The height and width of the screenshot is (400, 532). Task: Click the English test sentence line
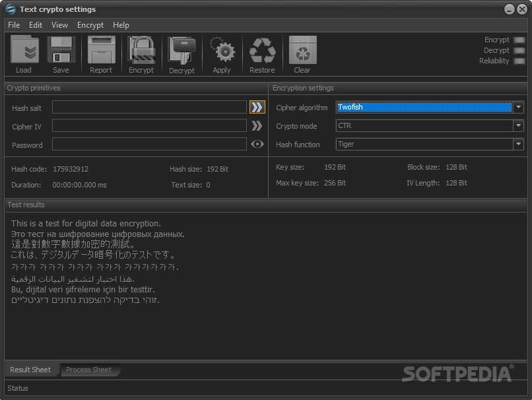click(x=86, y=224)
